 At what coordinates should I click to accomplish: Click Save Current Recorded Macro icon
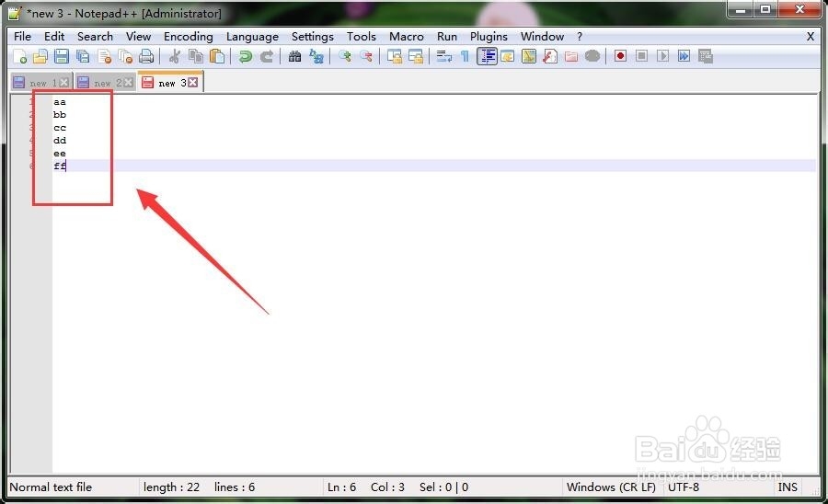[706, 56]
